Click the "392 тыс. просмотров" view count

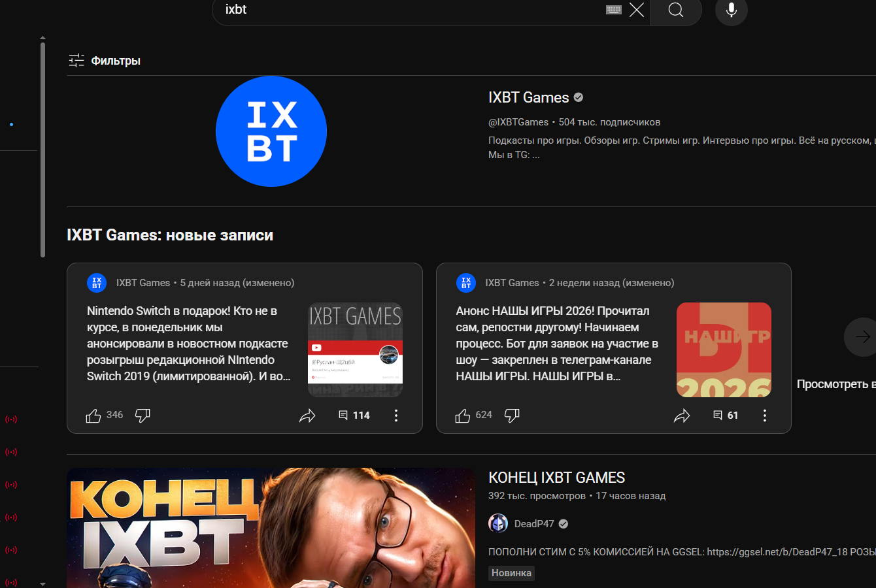(x=537, y=496)
